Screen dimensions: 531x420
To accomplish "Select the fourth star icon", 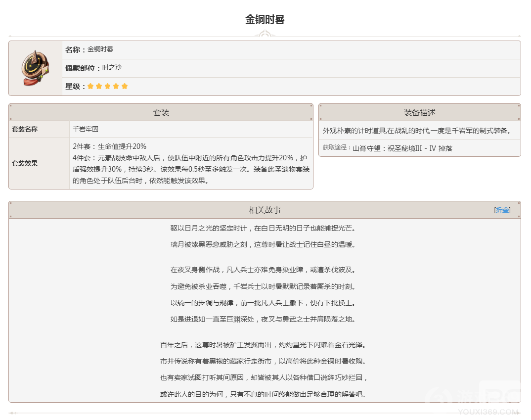I will point(116,86).
